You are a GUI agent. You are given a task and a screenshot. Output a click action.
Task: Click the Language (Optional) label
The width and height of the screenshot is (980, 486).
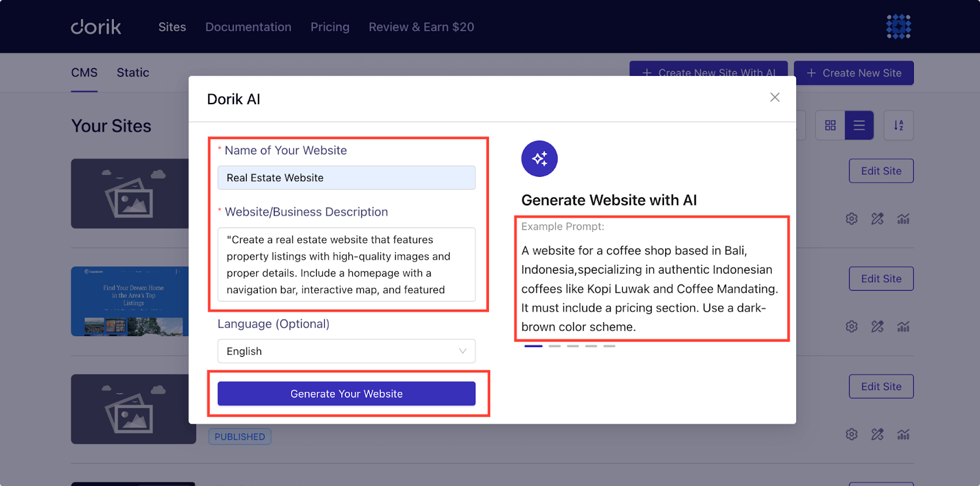click(273, 324)
